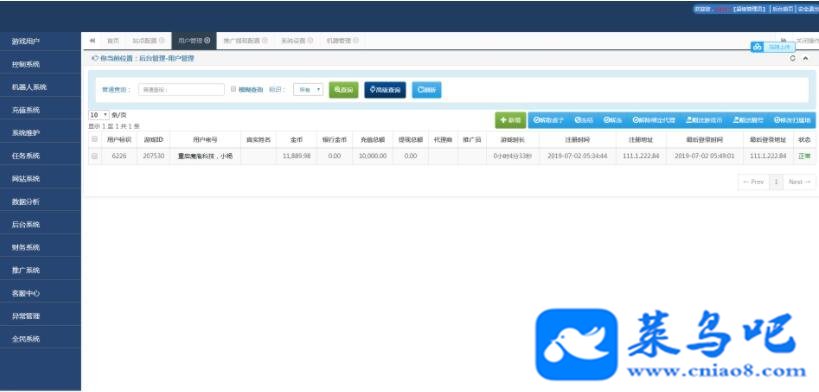The height and width of the screenshot is (392, 819).
Task: Sort by the 游戏ID column header
Action: (154, 140)
